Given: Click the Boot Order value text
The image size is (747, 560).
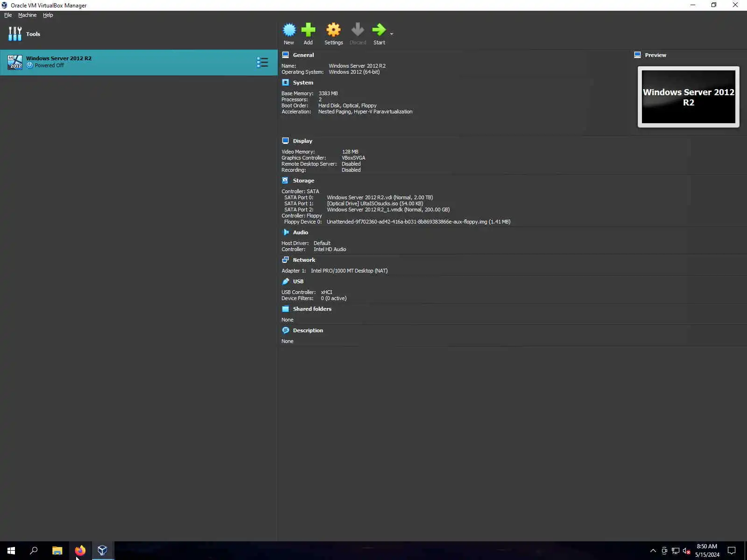Looking at the screenshot, I should click(347, 105).
